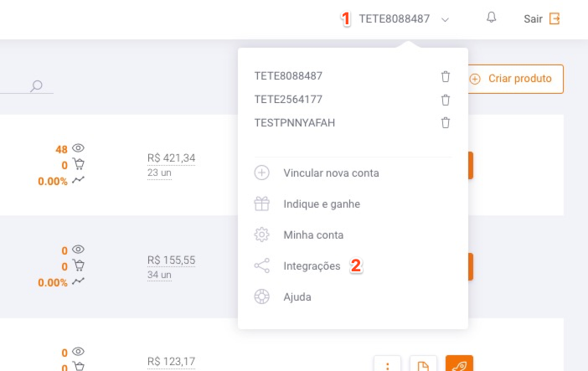Viewport: 588px width, 371px height.
Task: Delete the TETE8088487 account with trash icon
Action: [x=445, y=76]
